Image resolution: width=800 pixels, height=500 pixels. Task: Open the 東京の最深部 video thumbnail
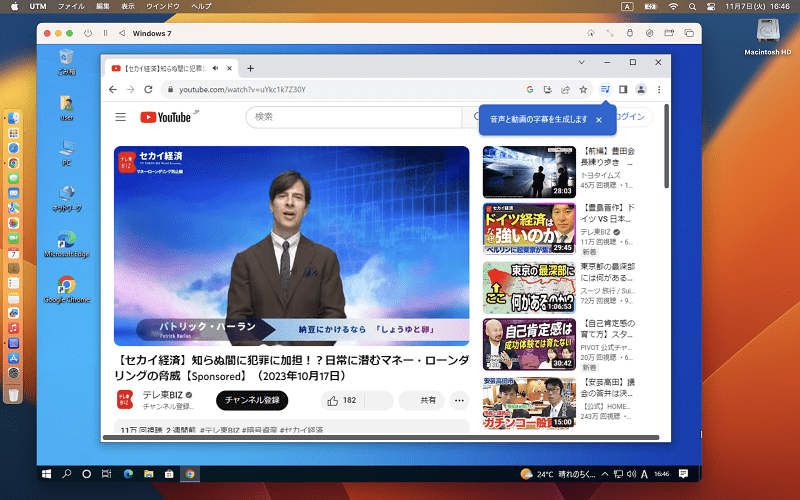point(529,287)
